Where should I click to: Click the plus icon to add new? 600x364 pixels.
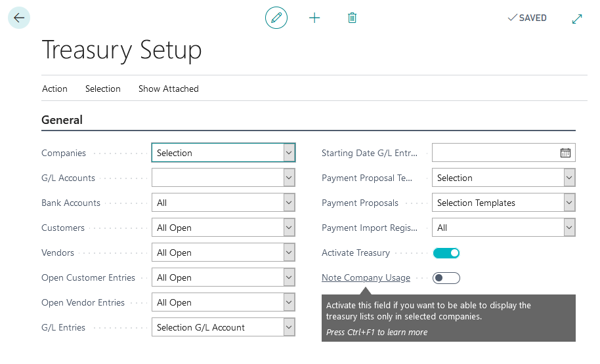314,18
